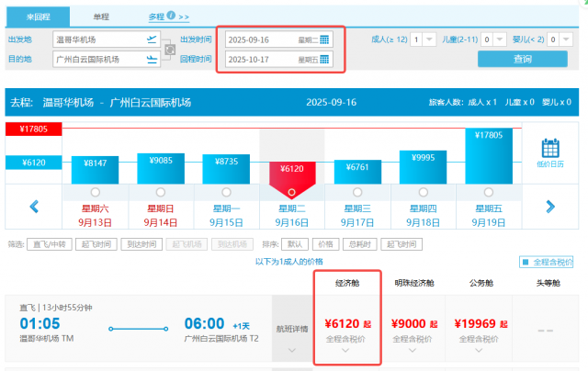Image resolution: width=588 pixels, height=371 pixels.
Task: Open the 儿童 passenger count dropdown
Action: coord(489,39)
